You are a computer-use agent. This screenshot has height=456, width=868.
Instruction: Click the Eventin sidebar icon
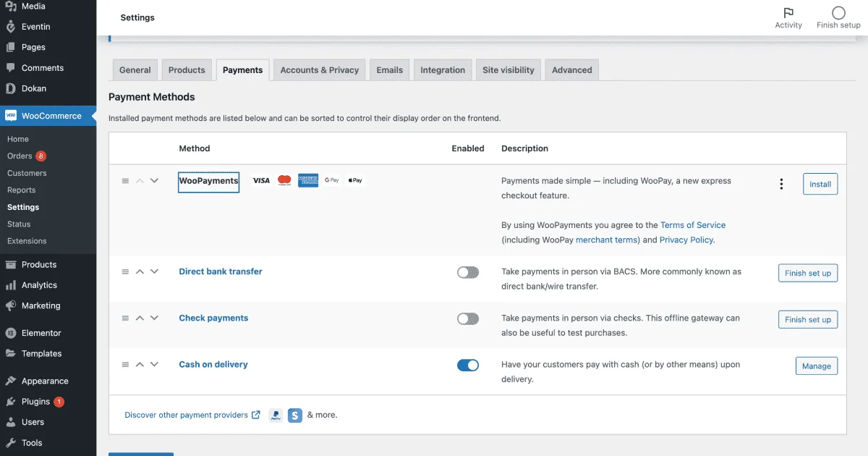coord(11,27)
